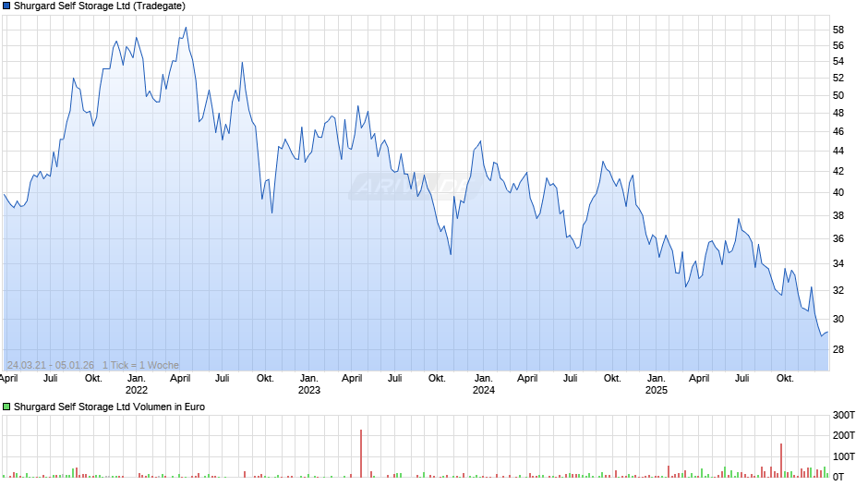Click the 44 price axis label
This screenshot has height=486, width=868.
tap(838, 151)
